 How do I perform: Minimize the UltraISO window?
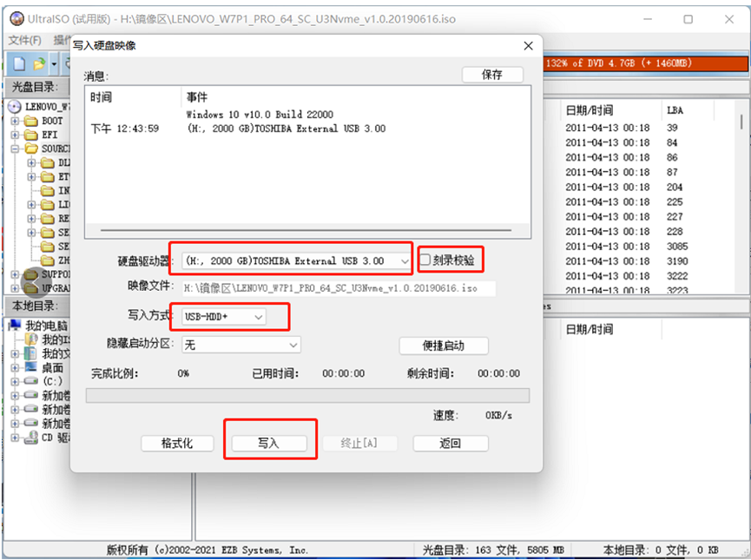point(648,19)
